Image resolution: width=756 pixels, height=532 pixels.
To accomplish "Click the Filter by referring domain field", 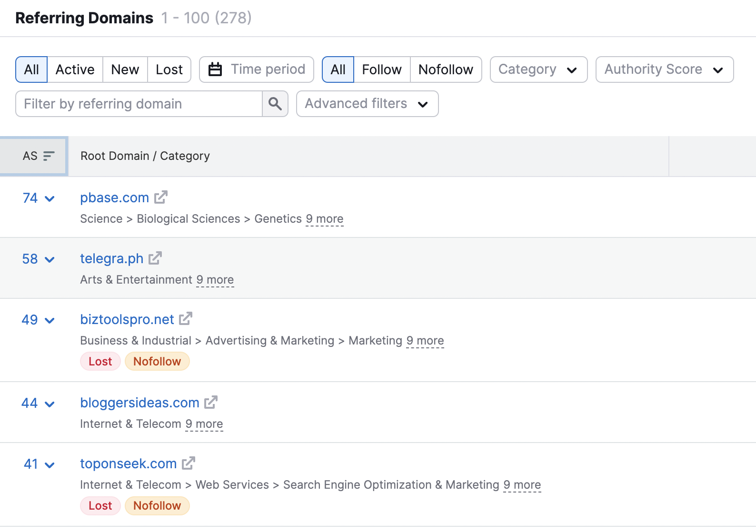I will pos(139,104).
